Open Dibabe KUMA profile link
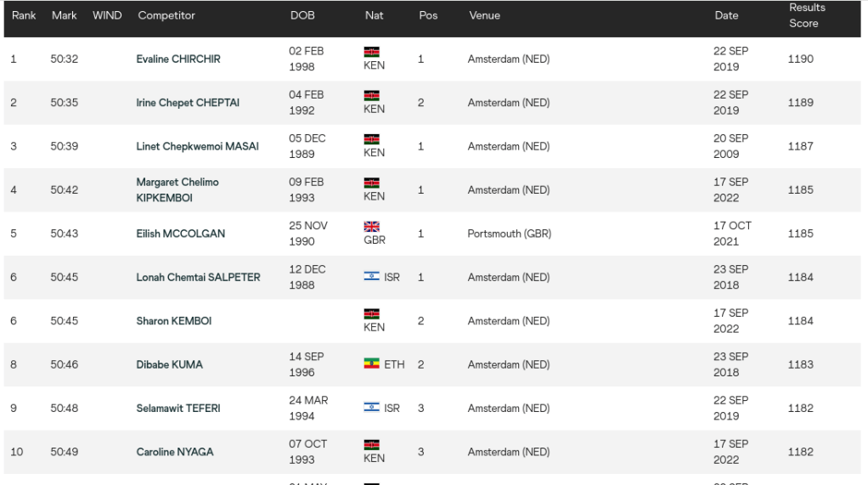Screen dimensions: 868x485 coord(169,364)
